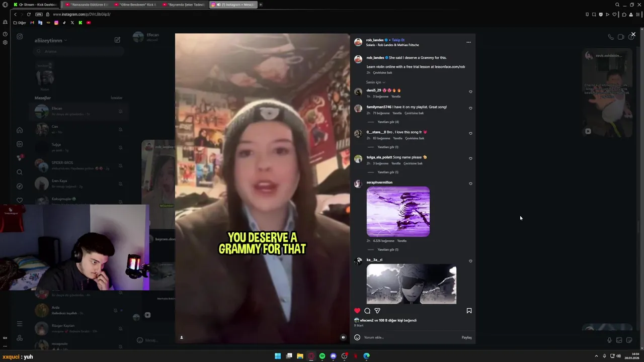Compose new message with pencil icon
The image size is (644, 362).
[117, 40]
